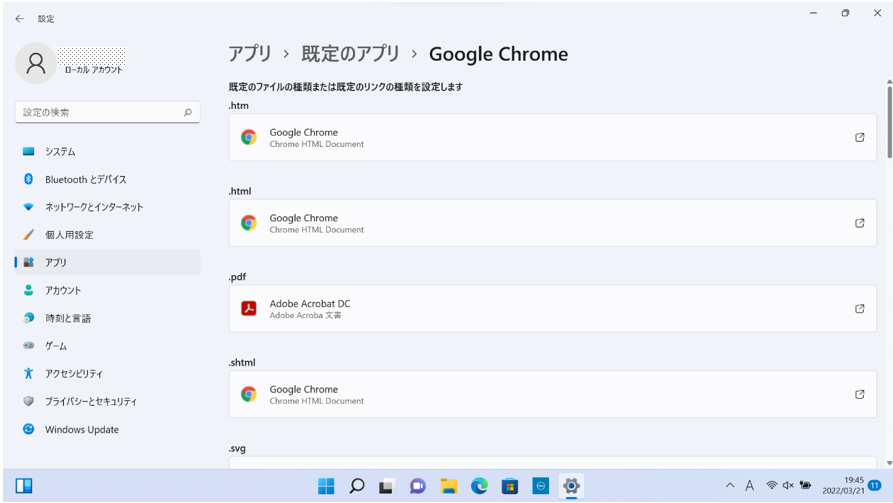Screen dimensions: 893x503
Task: Click Adobe Acrobat icon in .pdf row
Action: (249, 309)
